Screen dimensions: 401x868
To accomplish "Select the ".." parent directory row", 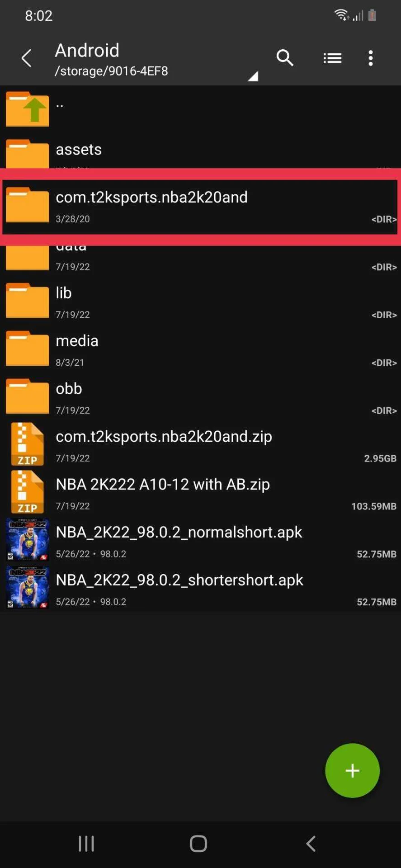I will pos(200,109).
